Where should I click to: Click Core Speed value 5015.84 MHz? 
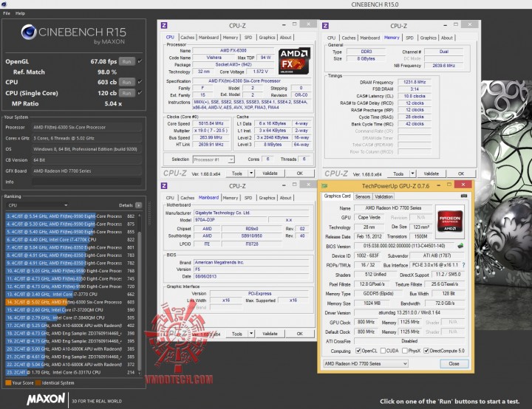211,123
